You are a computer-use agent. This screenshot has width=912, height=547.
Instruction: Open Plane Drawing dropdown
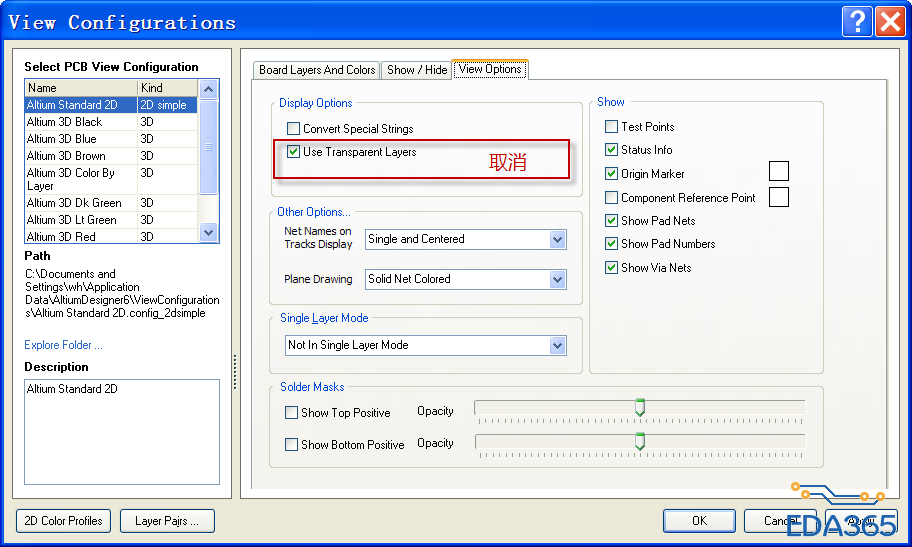point(557,279)
